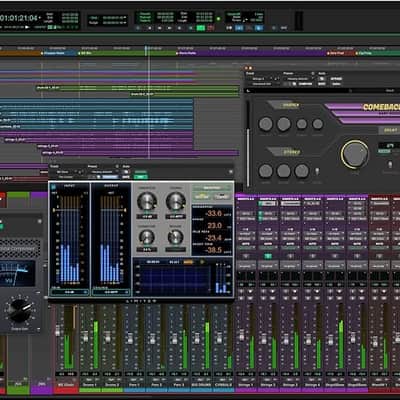This screenshot has height=400, width=400.
Task: Click the green Play button in transport
Action: pyautogui.click(x=201, y=28)
